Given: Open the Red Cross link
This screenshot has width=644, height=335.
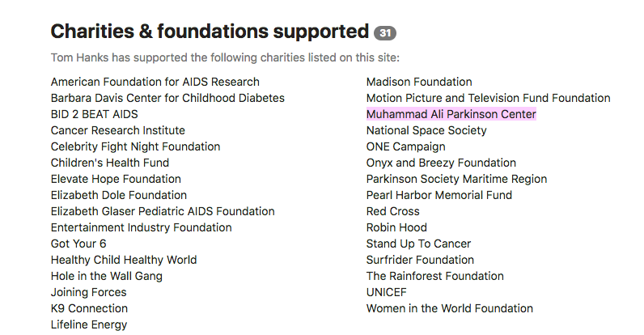Looking at the screenshot, I should point(392,211).
